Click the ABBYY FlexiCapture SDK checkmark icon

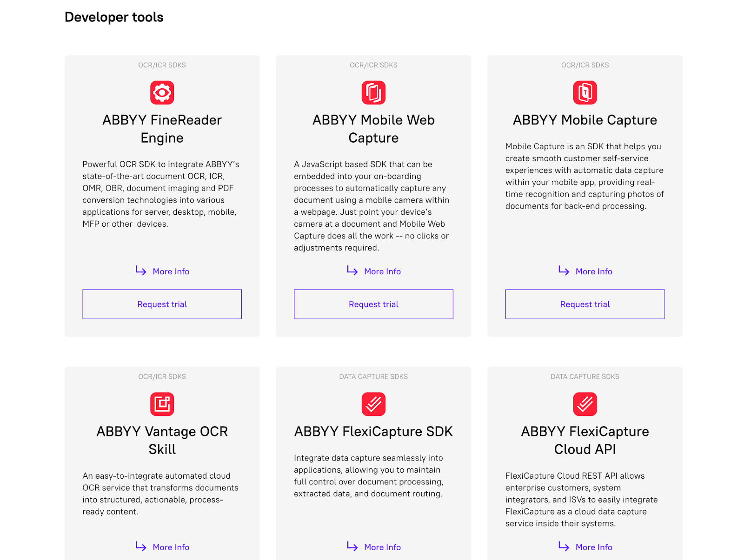pos(373,404)
